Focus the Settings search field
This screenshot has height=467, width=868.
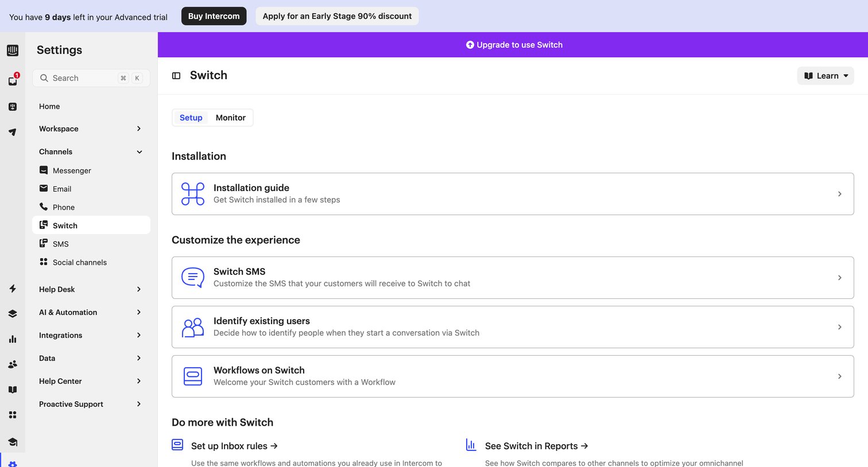point(91,78)
